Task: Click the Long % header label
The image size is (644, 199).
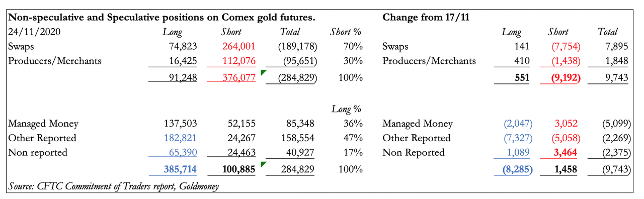Action: pos(347,109)
